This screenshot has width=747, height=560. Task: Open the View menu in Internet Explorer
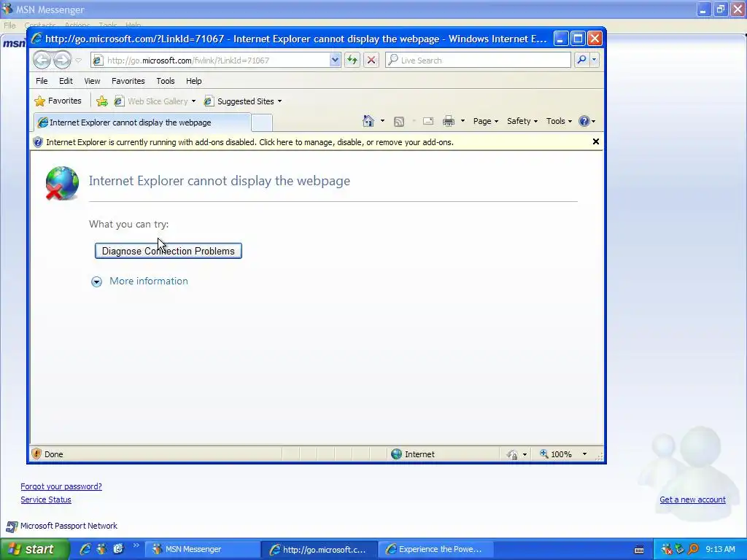92,81
